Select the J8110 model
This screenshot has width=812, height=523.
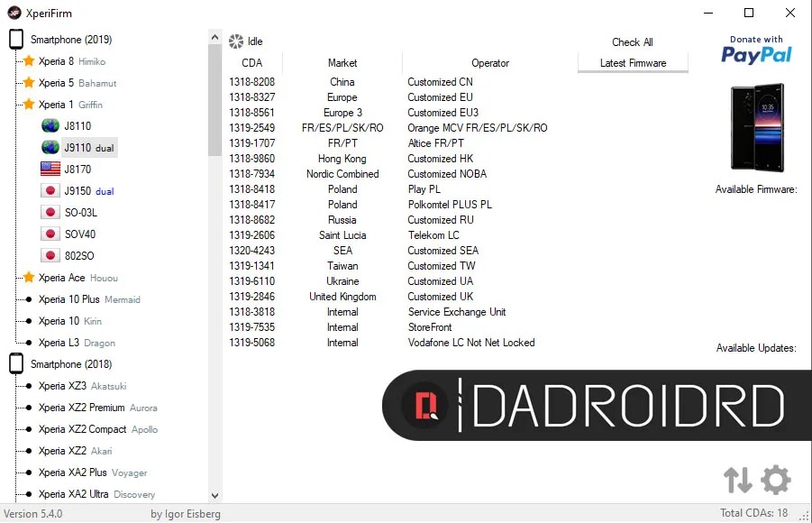click(78, 126)
